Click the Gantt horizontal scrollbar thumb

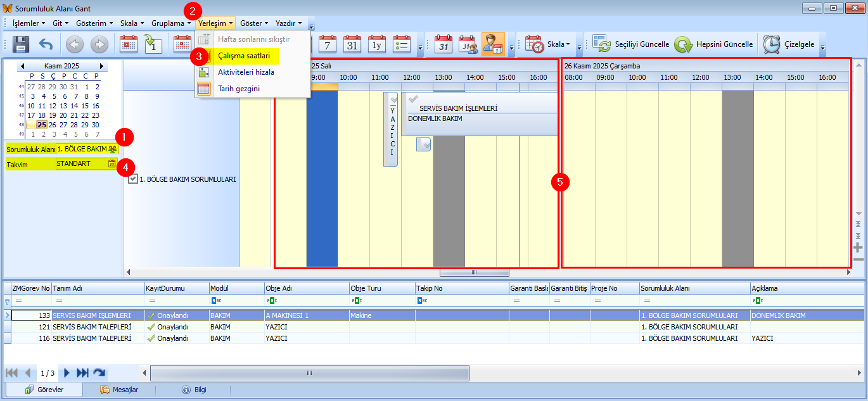point(474,272)
